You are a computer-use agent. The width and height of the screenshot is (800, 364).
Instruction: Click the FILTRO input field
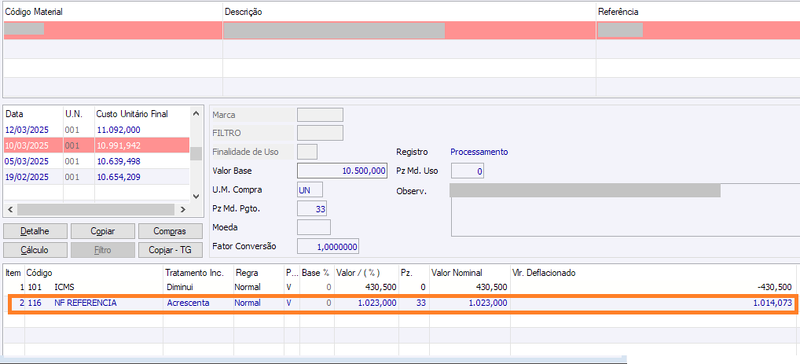pos(320,133)
